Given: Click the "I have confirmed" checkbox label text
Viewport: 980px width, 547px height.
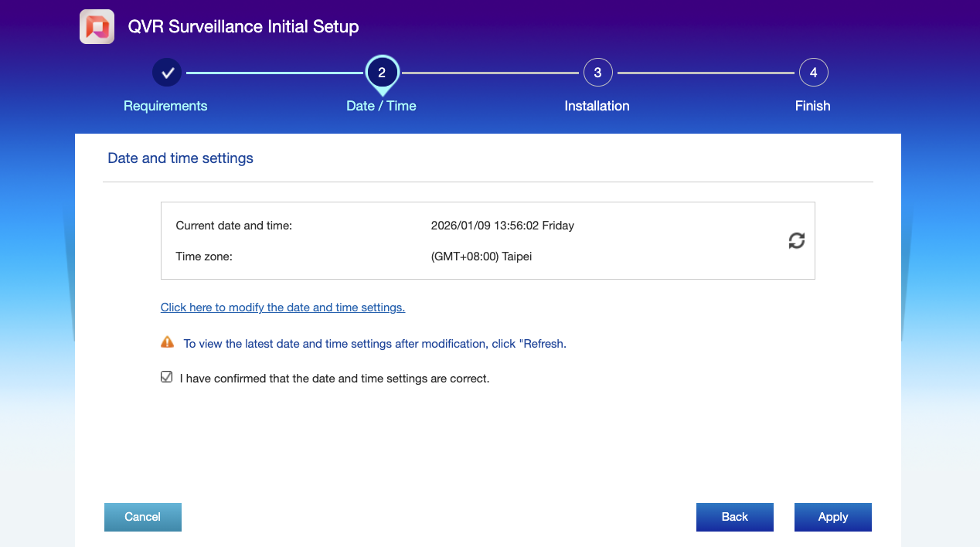Looking at the screenshot, I should pos(335,379).
